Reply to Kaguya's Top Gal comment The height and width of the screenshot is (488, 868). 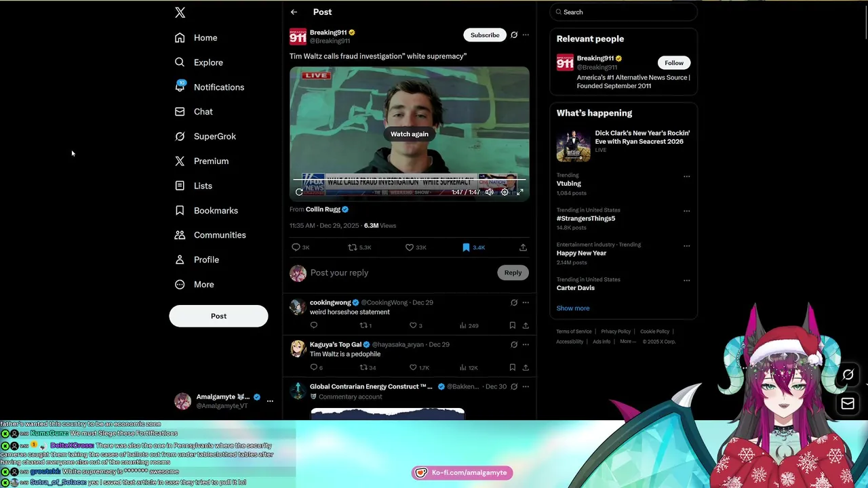click(x=316, y=367)
